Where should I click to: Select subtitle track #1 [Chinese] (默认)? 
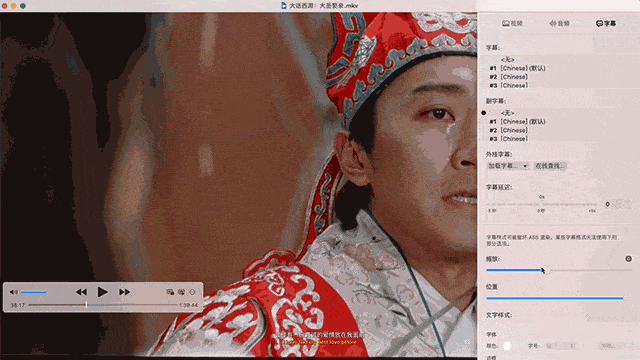pyautogui.click(x=518, y=68)
